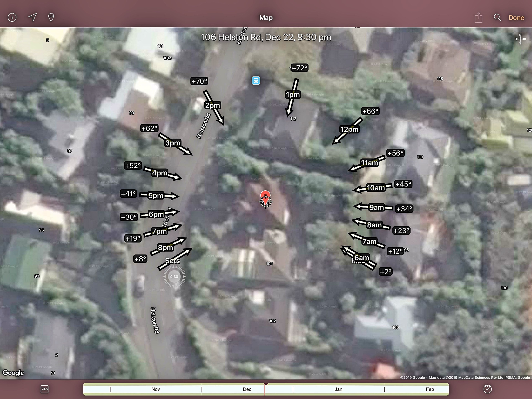The image size is (532, 399).
Task: Tap the +52° elevation label
Action: 133,166
